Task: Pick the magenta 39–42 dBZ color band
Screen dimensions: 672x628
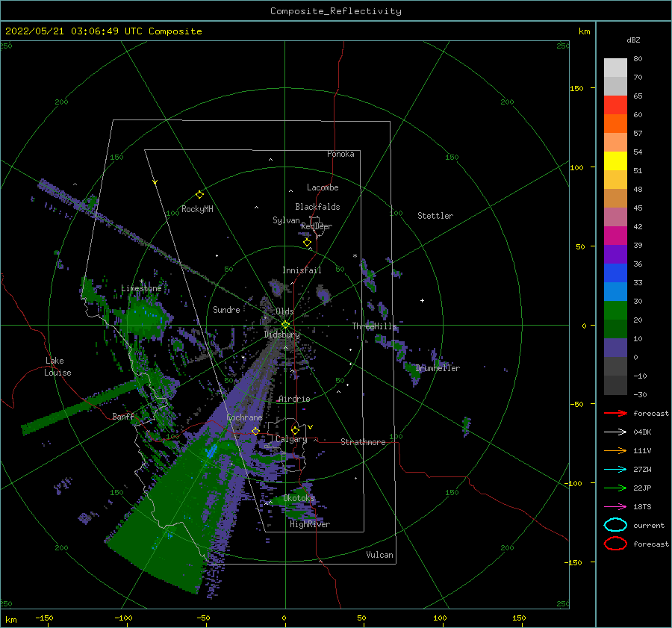Action: click(x=615, y=236)
